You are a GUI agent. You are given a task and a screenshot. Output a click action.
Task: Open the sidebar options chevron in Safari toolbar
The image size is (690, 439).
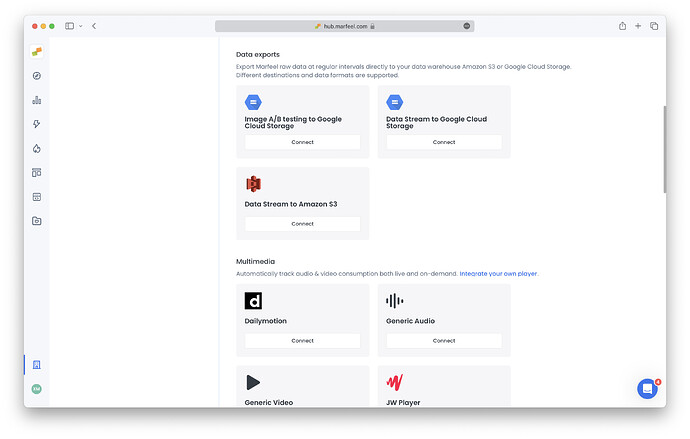click(81, 26)
